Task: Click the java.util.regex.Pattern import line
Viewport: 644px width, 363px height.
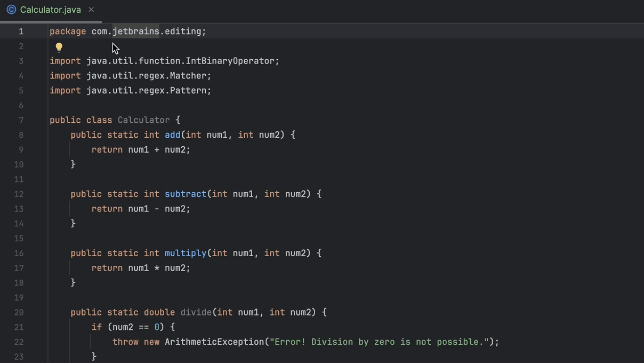Action: pyautogui.click(x=130, y=90)
